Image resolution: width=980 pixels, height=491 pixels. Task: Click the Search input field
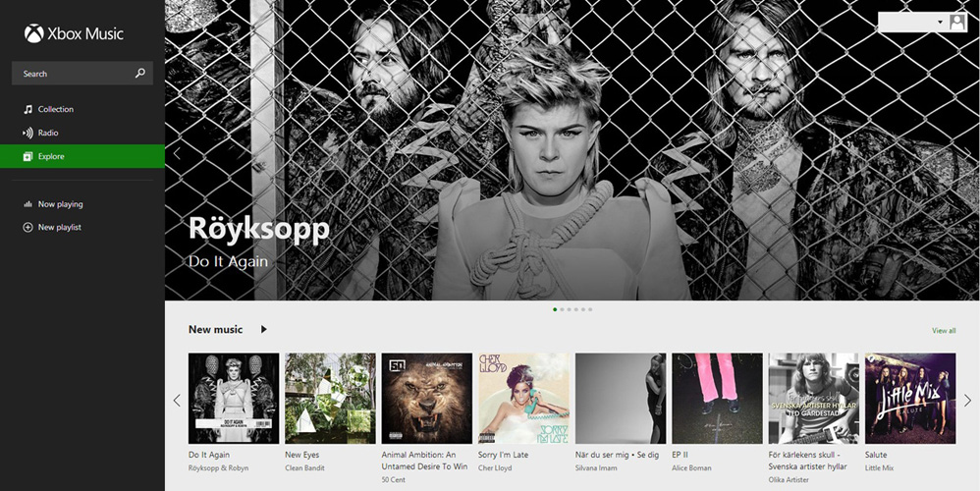[x=82, y=73]
